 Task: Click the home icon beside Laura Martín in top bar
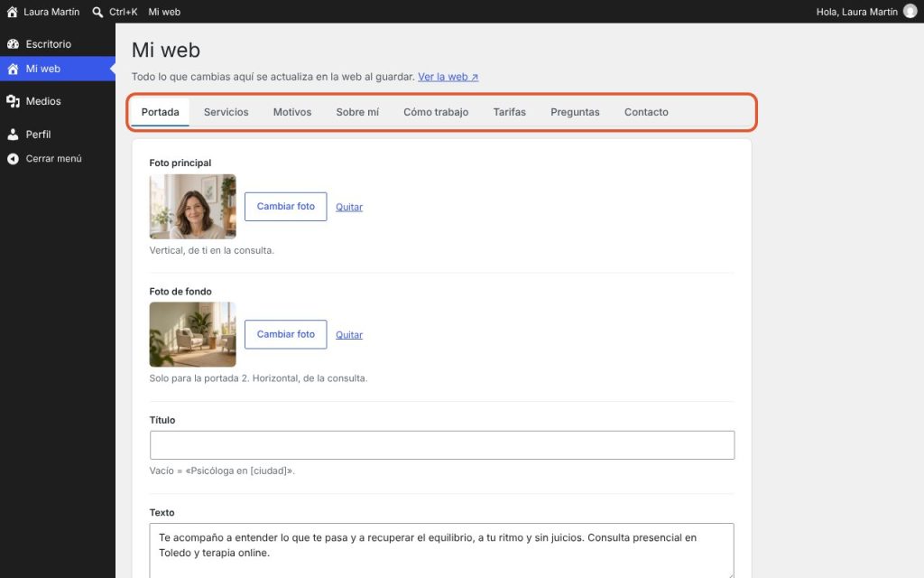click(x=13, y=12)
